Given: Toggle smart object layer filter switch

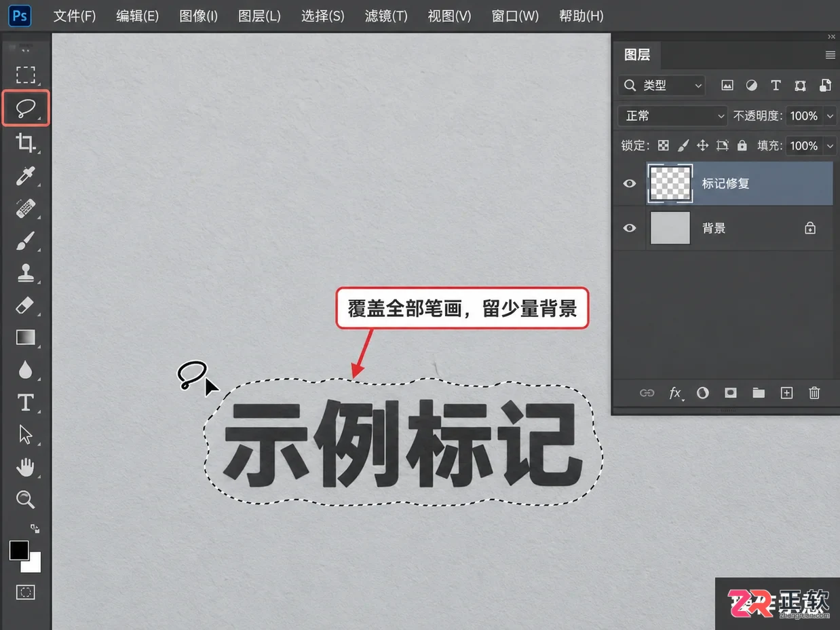Looking at the screenshot, I should pos(825,86).
